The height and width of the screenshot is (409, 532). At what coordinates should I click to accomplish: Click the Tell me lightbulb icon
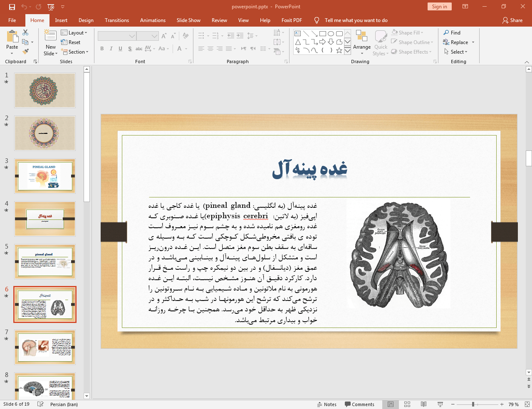pyautogui.click(x=317, y=20)
